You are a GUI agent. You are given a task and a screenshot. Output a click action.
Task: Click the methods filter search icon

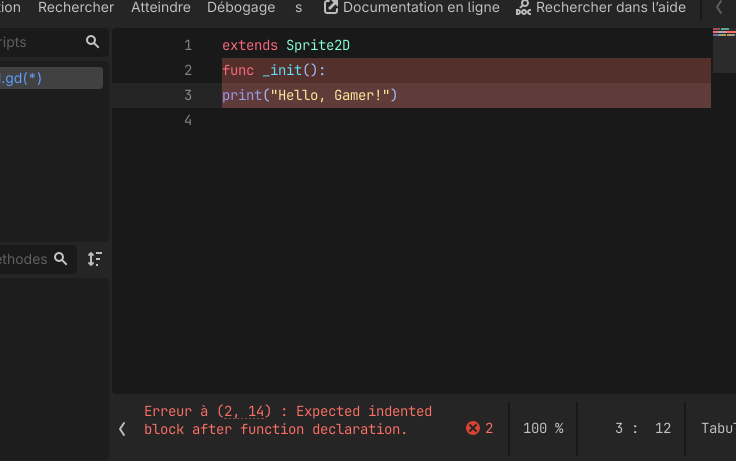click(x=61, y=259)
